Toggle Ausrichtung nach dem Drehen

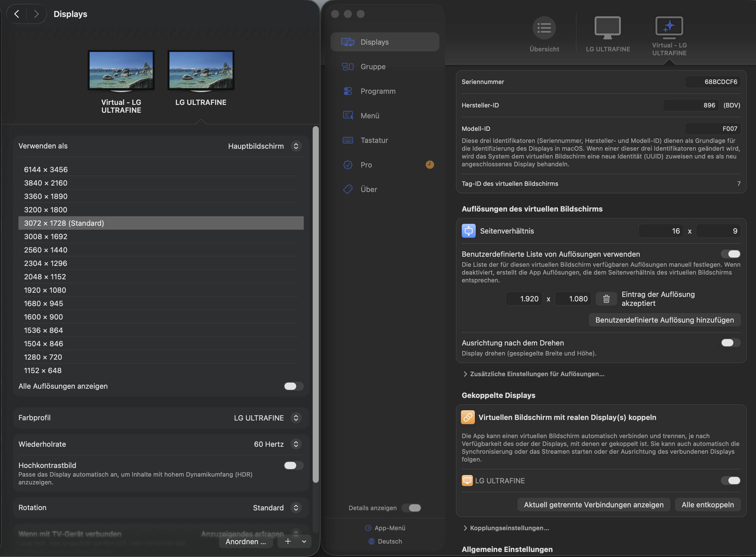(x=730, y=343)
